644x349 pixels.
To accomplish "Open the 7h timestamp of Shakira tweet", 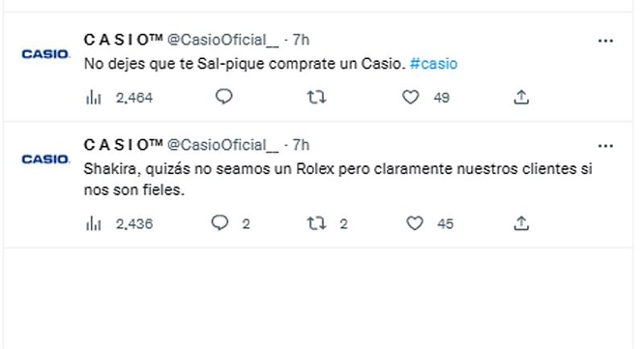I will pos(301,145).
